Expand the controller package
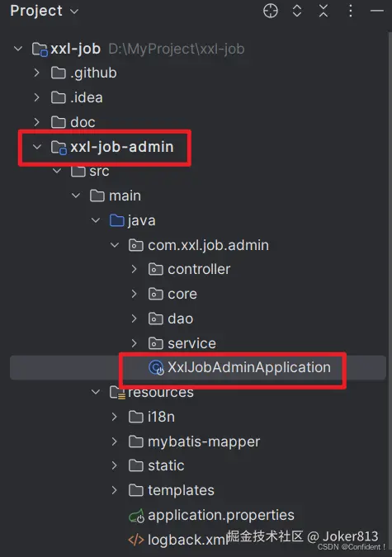This screenshot has height=557, width=392. pyautogui.click(x=134, y=269)
